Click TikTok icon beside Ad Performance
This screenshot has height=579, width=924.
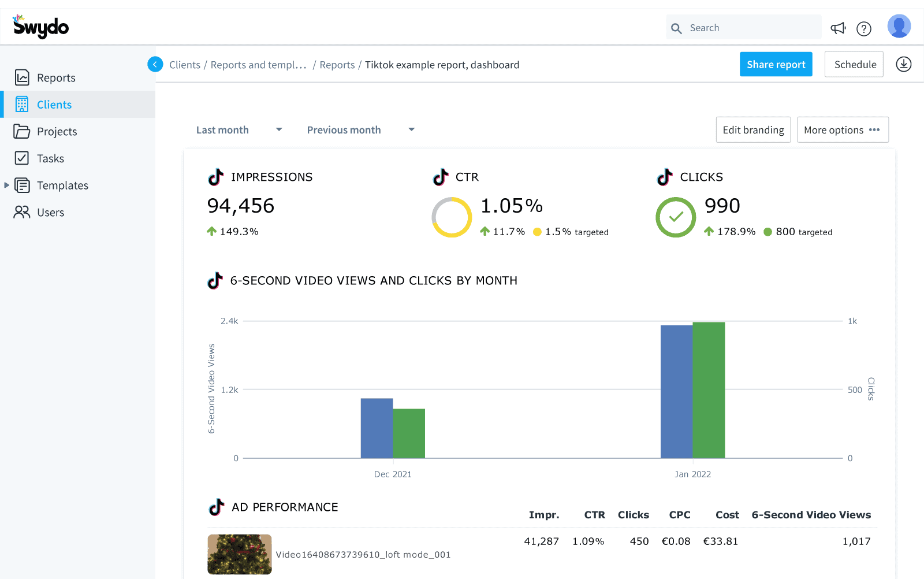(216, 507)
